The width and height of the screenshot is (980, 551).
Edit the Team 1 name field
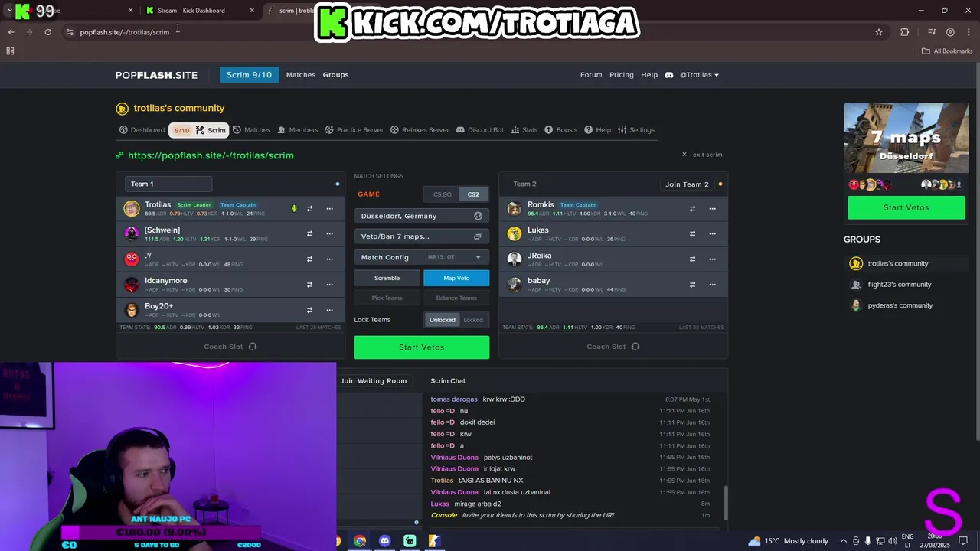(168, 184)
